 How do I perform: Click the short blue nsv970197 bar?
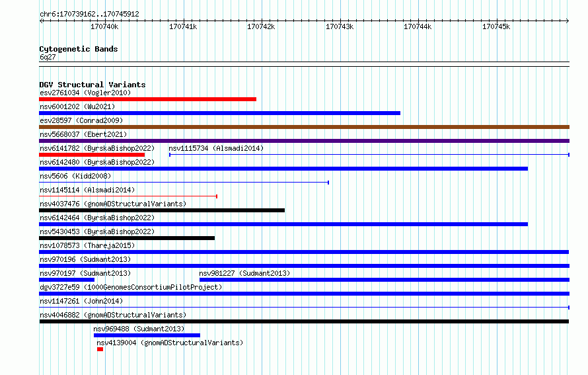pyautogui.click(x=67, y=280)
